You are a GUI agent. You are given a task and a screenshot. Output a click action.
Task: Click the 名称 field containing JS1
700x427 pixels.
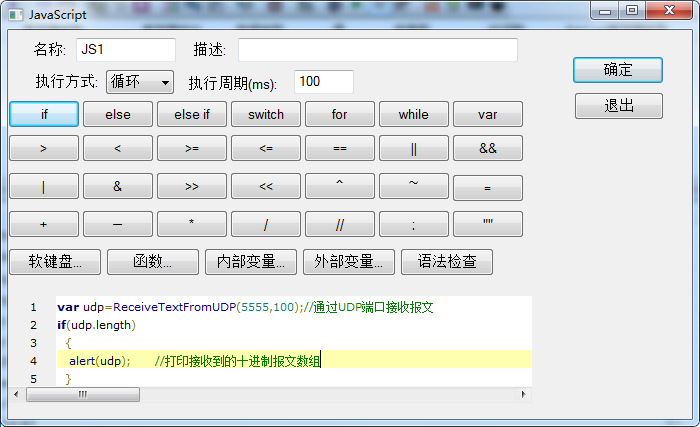tap(126, 50)
